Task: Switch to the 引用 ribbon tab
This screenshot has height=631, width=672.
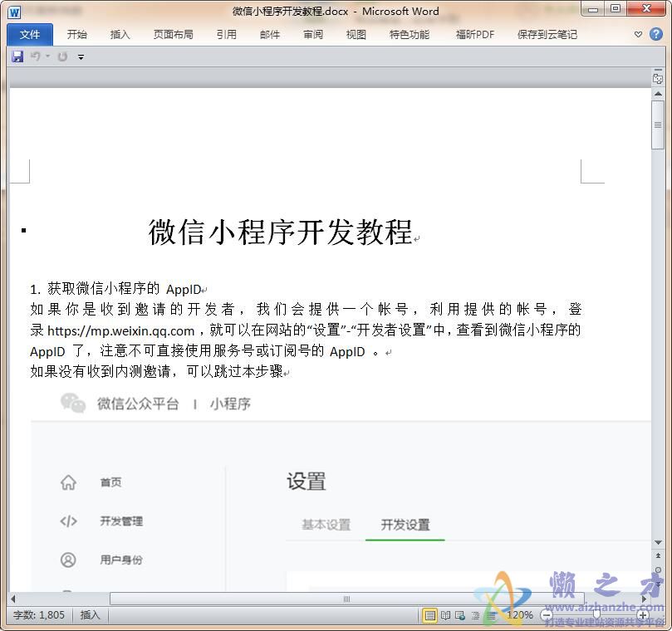Action: pyautogui.click(x=226, y=34)
